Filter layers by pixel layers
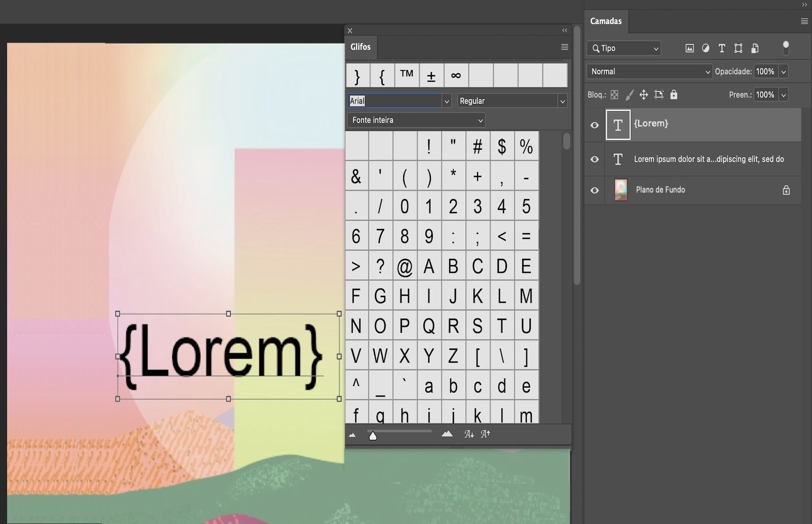Screen dimensions: 812x524 [690, 48]
